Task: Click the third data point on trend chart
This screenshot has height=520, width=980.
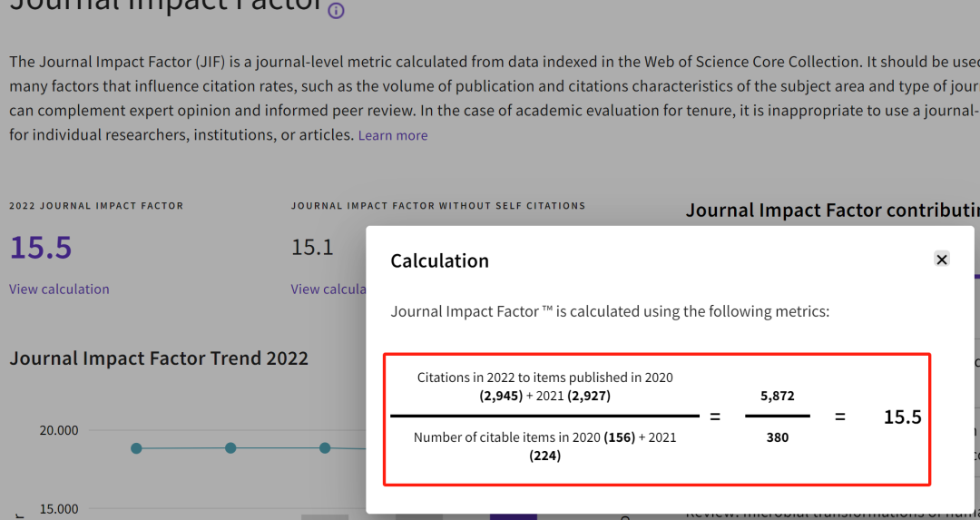Action: (324, 448)
